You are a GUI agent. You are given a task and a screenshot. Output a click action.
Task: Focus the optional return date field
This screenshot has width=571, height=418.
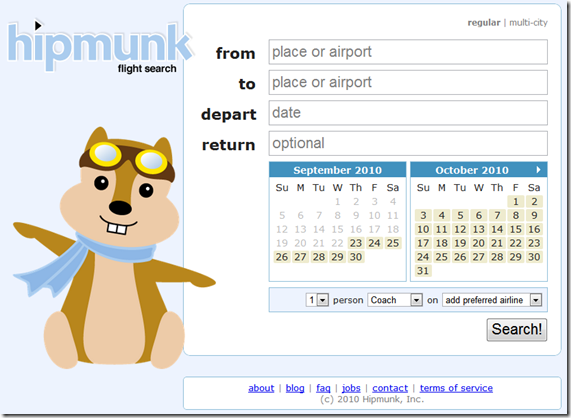[x=408, y=143]
